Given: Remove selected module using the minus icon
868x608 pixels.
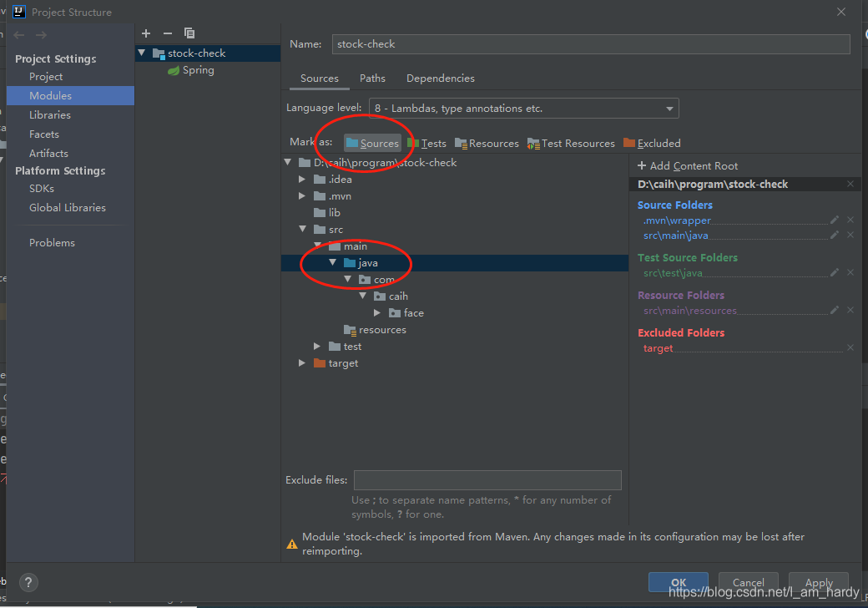Looking at the screenshot, I should (166, 33).
